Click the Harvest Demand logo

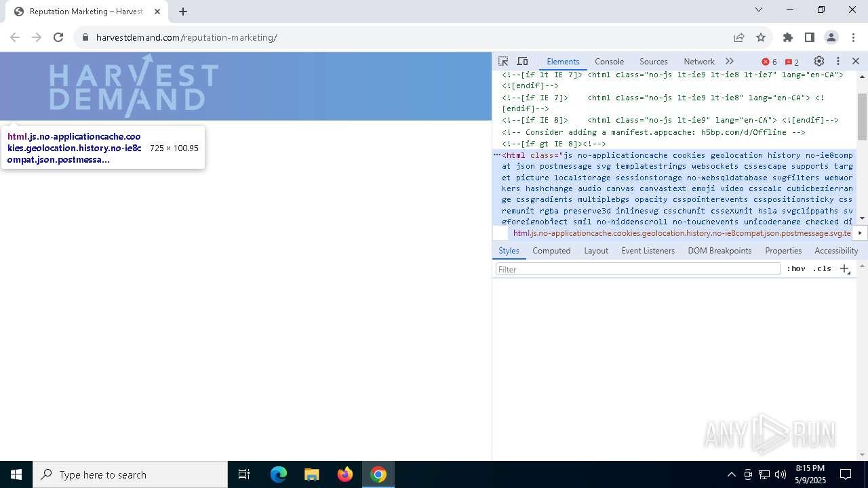(134, 86)
